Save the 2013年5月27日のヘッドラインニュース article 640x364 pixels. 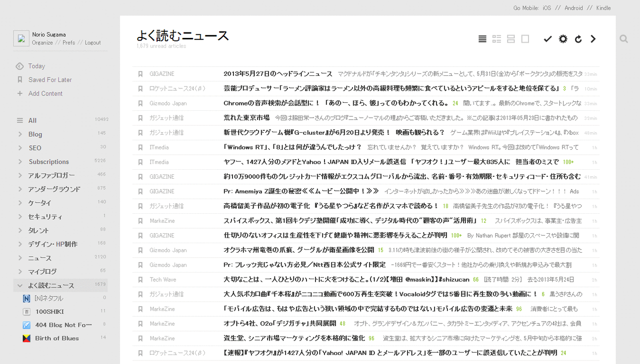(x=140, y=74)
